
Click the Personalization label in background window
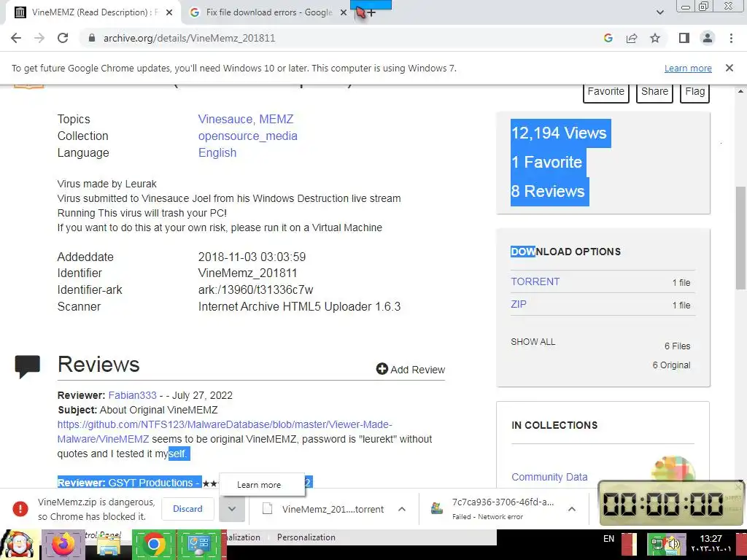click(x=306, y=537)
